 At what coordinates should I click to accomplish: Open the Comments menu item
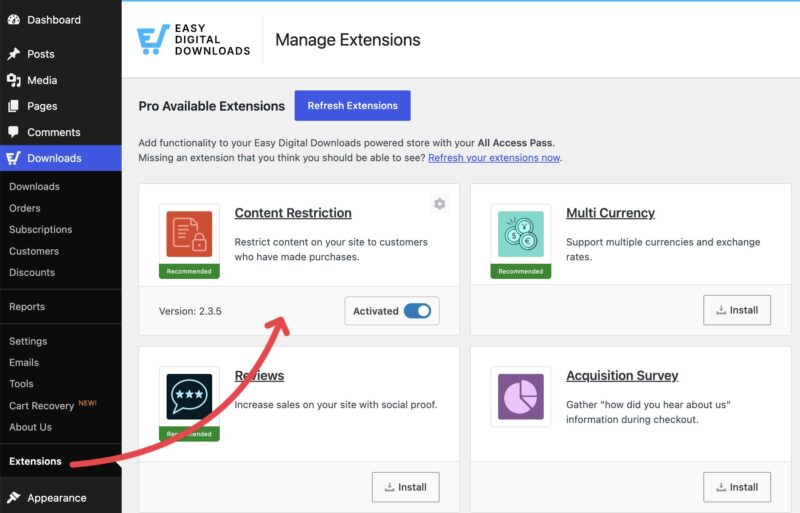tap(54, 132)
